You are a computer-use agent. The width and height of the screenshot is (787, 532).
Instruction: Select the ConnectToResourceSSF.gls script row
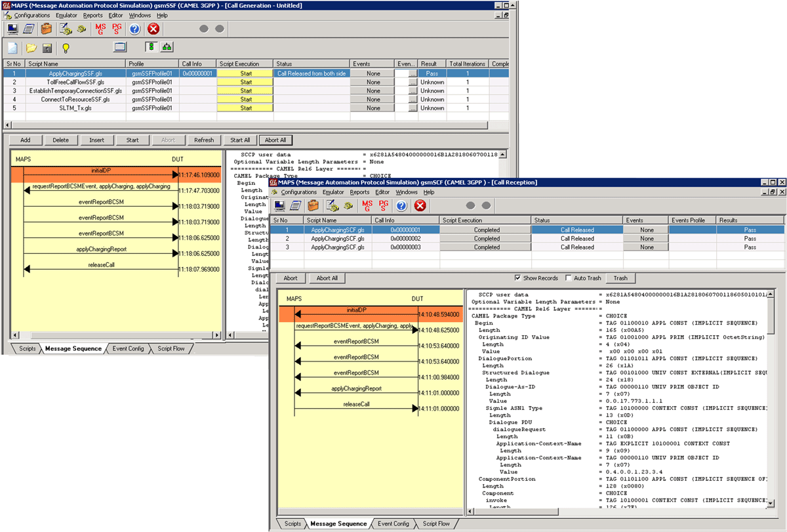pos(256,100)
